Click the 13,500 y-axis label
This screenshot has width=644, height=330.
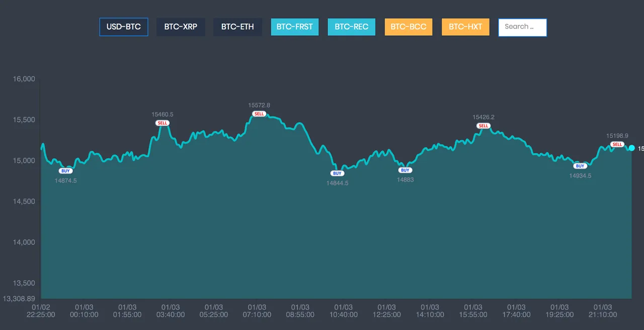coord(24,283)
